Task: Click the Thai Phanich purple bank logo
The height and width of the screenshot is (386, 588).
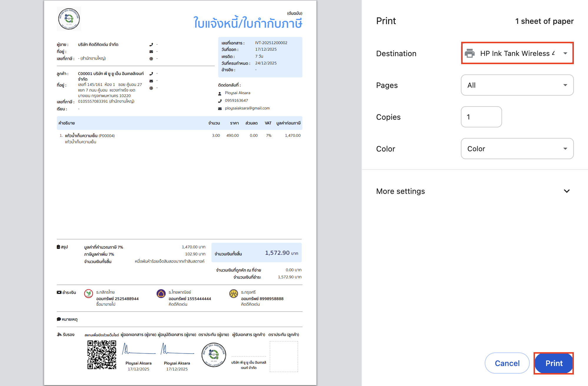Action: 161,294
